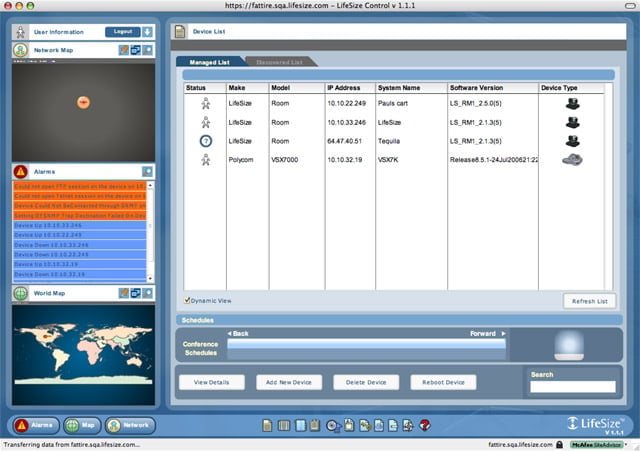640x451 pixels.
Task: Click the User Information person icon
Action: pos(20,32)
